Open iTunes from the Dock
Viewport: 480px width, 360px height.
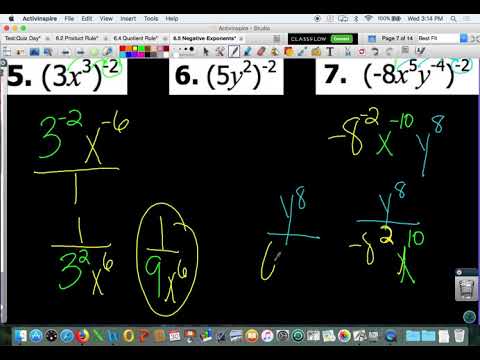click(x=267, y=336)
